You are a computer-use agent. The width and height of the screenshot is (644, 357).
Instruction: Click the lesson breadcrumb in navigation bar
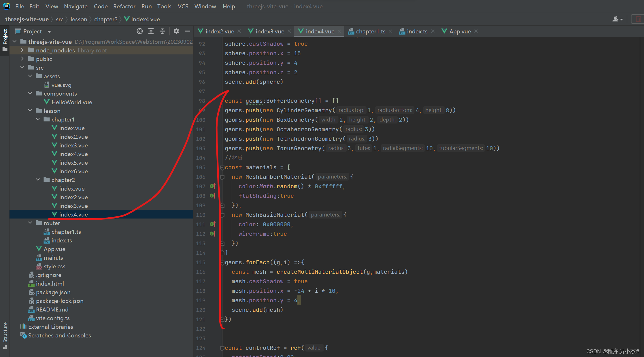click(79, 19)
